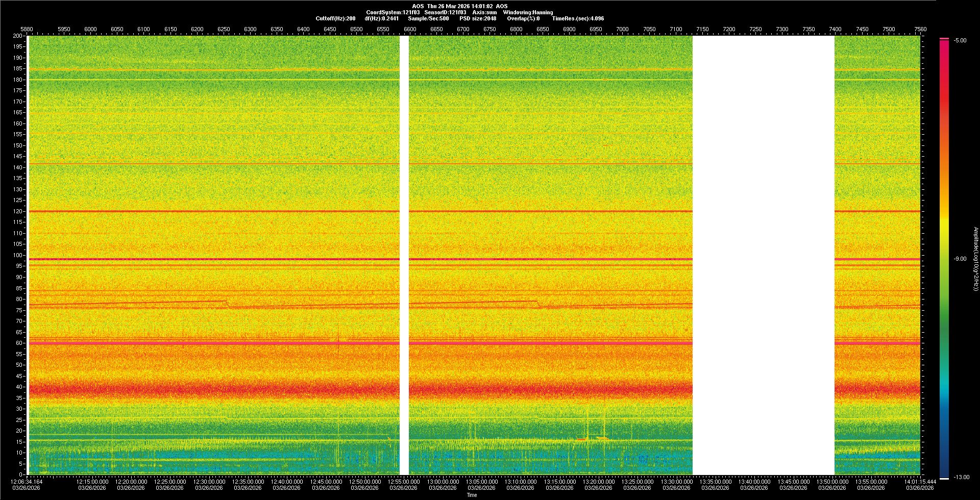
Task: Select the -9.00 colorbar label
Action: [x=960, y=259]
